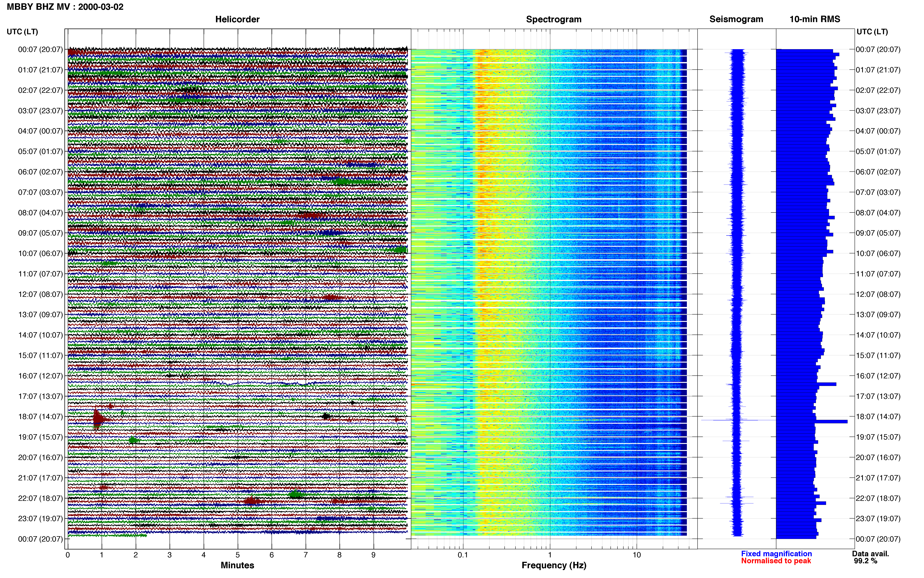Click the red Normalised to peak legend text
924x578 pixels.
point(776,561)
